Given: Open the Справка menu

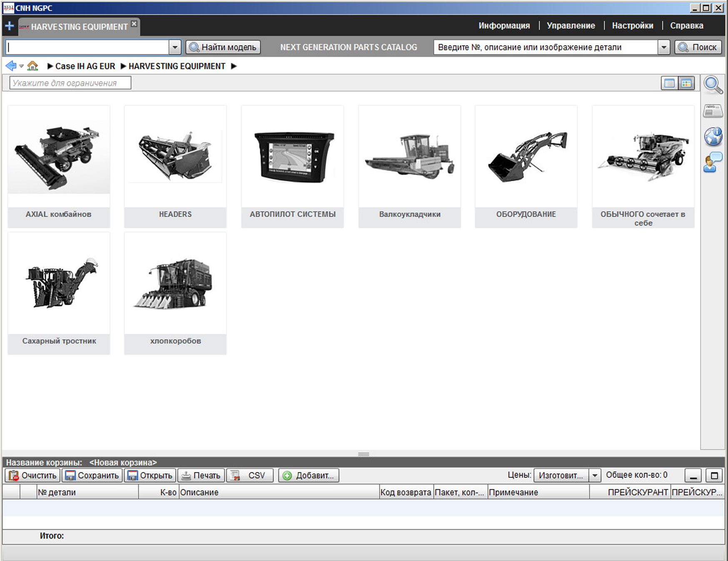Looking at the screenshot, I should tap(686, 26).
